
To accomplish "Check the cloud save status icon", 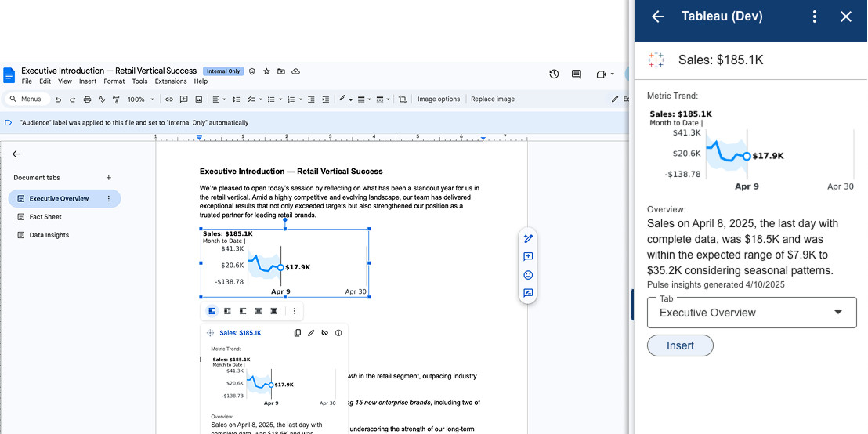I will pyautogui.click(x=295, y=71).
